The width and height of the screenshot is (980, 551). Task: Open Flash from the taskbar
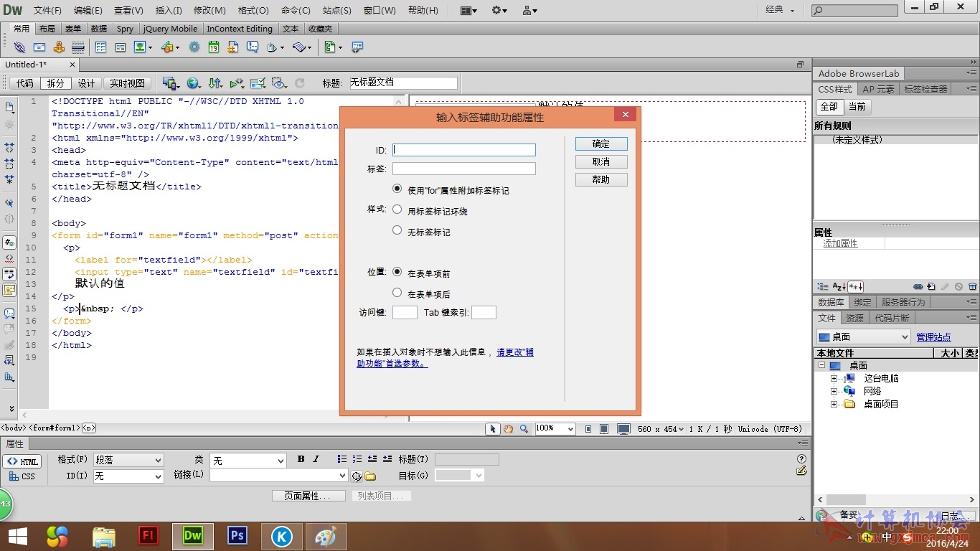pyautogui.click(x=149, y=536)
